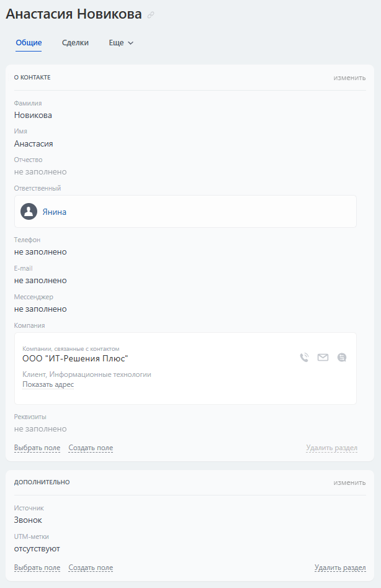Screen dimensions: 381x588
Task: Click the link icon beside contact name
Action: [x=151, y=15]
